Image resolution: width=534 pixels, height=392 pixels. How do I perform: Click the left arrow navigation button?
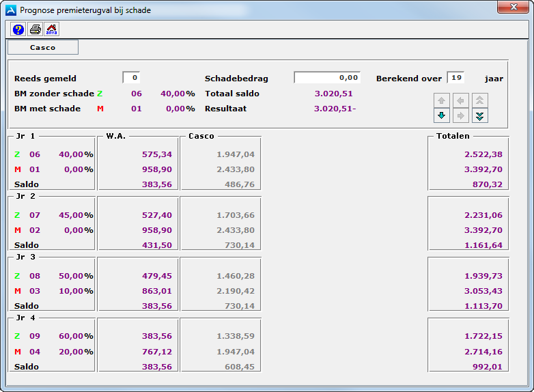click(x=462, y=100)
